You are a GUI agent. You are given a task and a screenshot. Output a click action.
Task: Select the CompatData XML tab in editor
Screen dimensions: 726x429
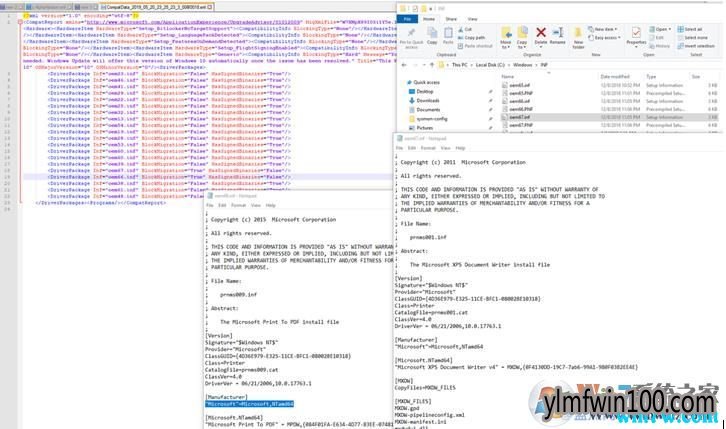(x=156, y=7)
